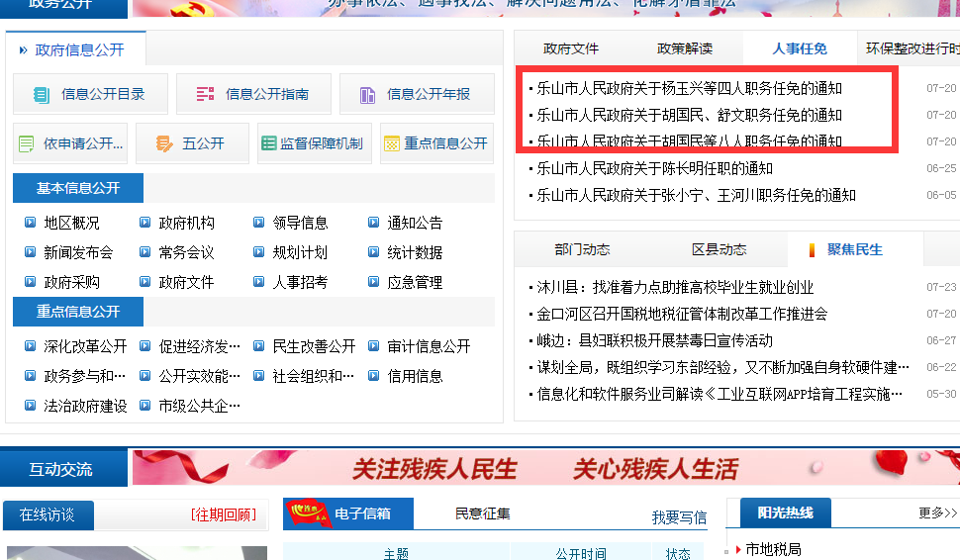
Task: Open the 部门动态 tab
Action: point(582,249)
